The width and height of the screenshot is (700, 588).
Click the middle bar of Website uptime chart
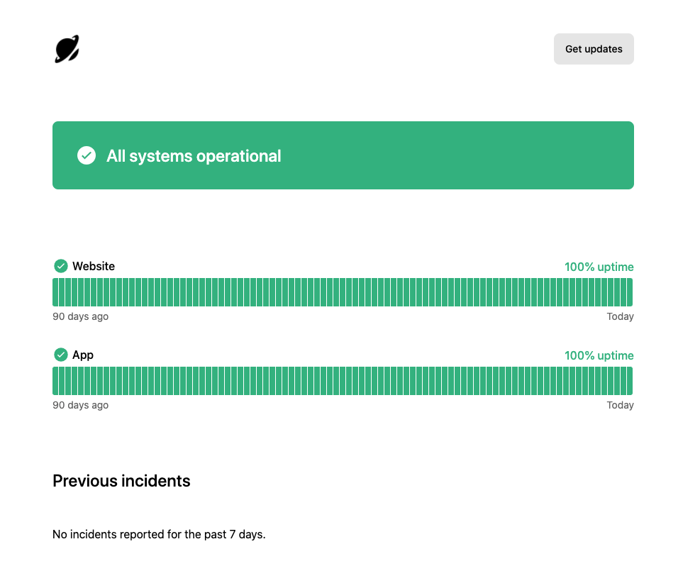click(x=343, y=292)
